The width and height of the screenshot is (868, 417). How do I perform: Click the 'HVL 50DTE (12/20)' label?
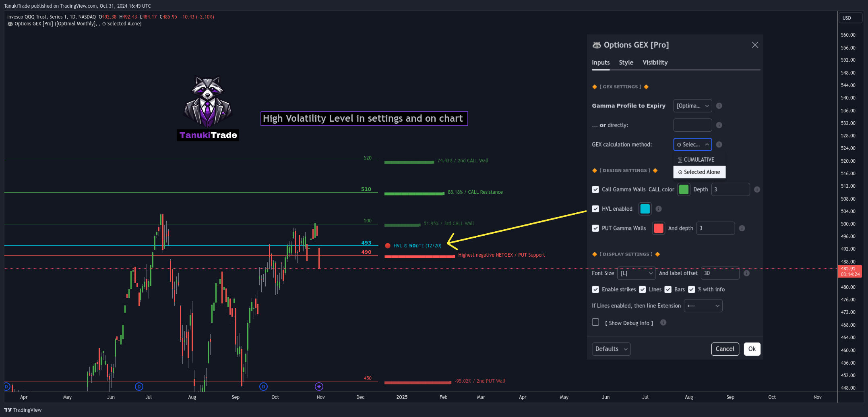click(x=417, y=246)
